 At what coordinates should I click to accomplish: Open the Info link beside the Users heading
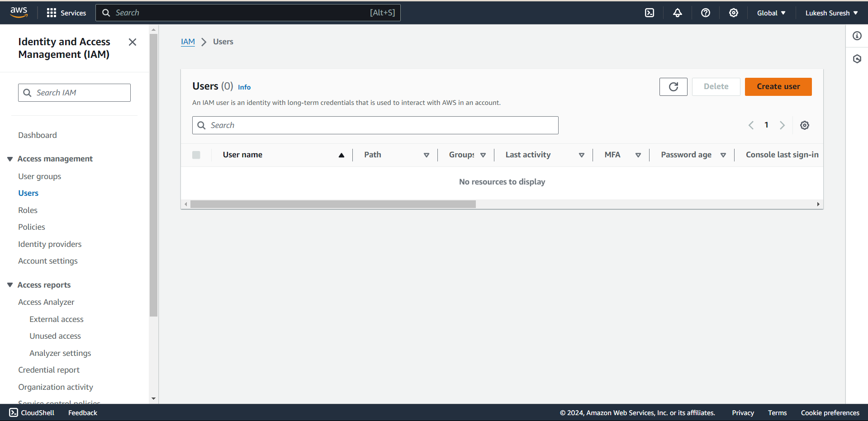(244, 87)
